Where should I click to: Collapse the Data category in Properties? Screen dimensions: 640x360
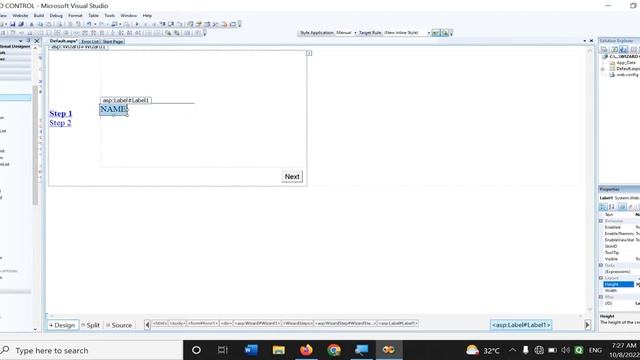click(601, 265)
